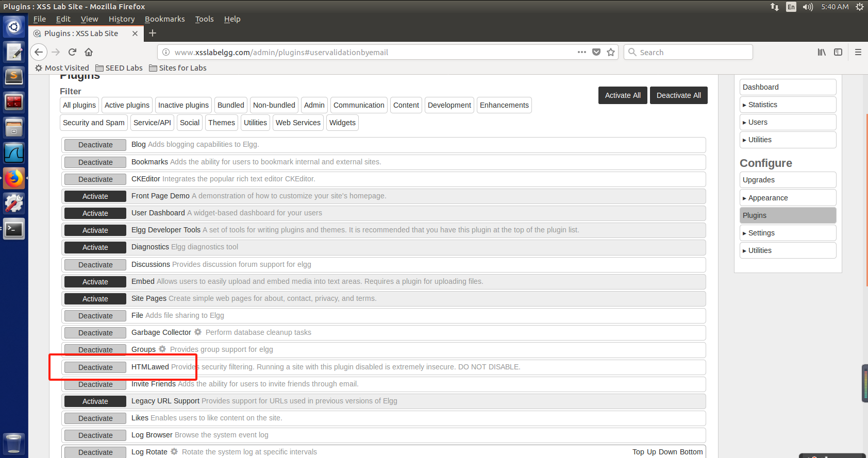The height and width of the screenshot is (458, 868).
Task: Expand Utilities under Dashboard section
Action: click(x=788, y=140)
